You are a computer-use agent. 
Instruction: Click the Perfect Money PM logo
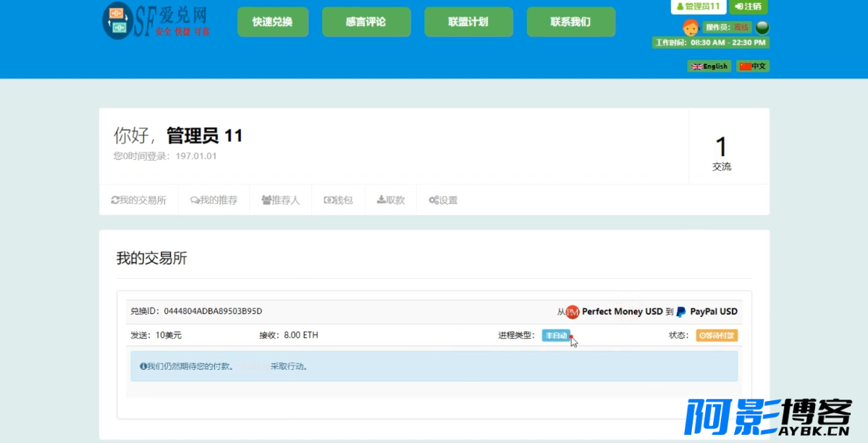click(573, 312)
